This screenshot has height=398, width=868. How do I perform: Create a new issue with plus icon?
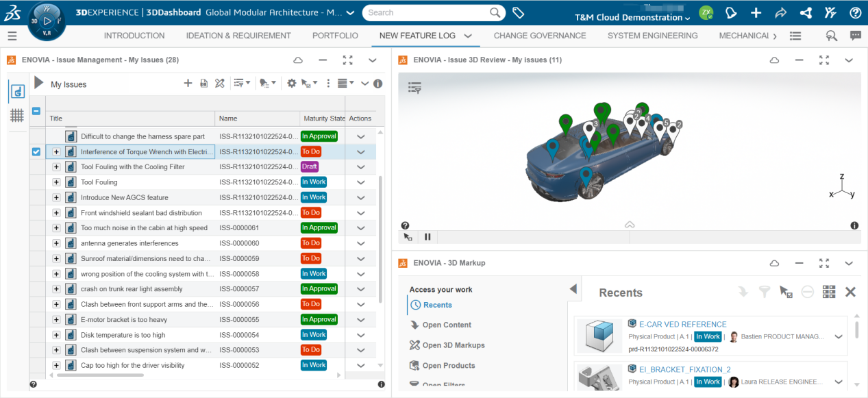pos(188,83)
